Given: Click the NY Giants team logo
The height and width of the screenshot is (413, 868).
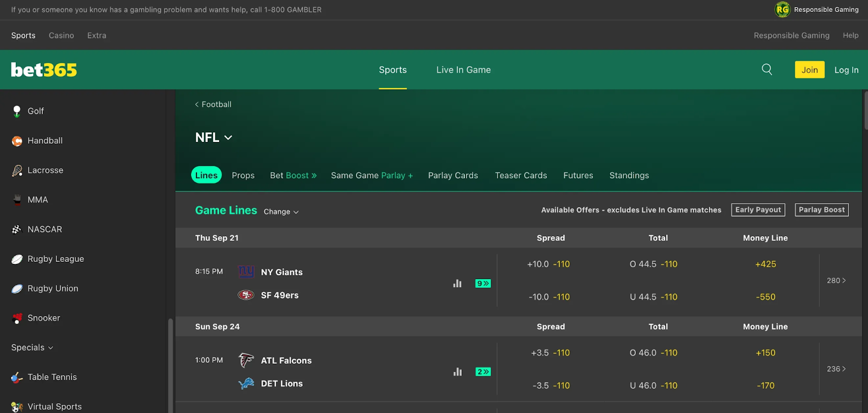Looking at the screenshot, I should (246, 272).
